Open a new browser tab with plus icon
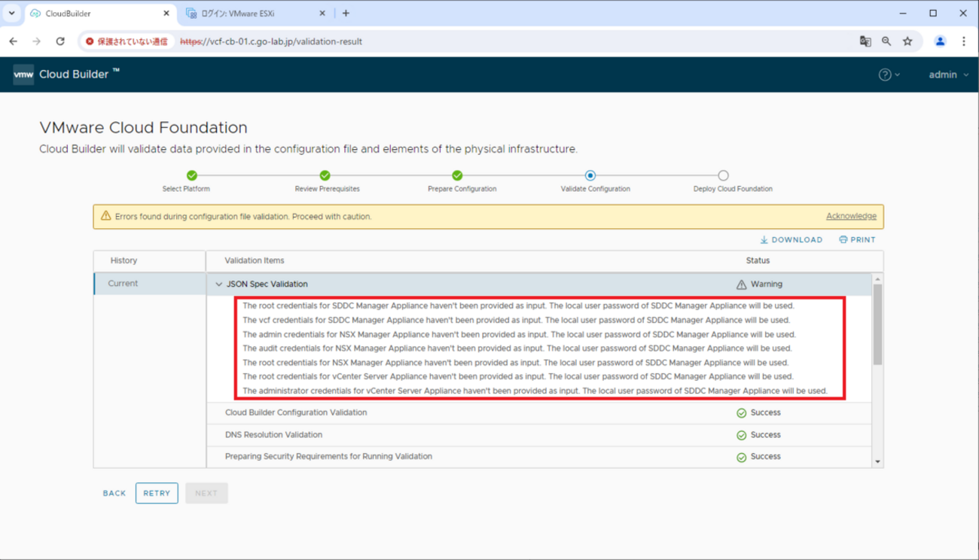979x560 pixels. [346, 13]
